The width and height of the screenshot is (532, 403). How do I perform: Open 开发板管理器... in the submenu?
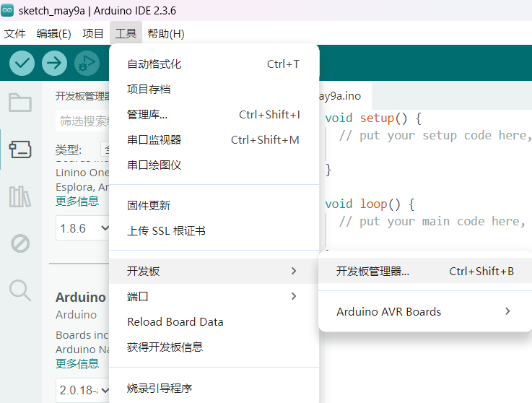pos(425,271)
